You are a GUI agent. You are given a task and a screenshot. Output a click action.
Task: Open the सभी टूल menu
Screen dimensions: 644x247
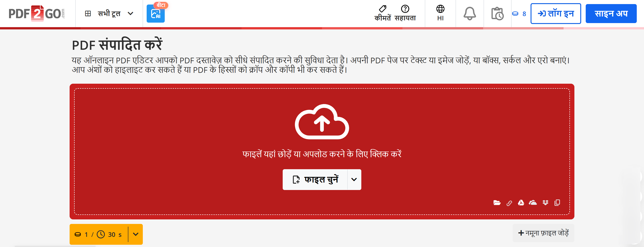[109, 14]
